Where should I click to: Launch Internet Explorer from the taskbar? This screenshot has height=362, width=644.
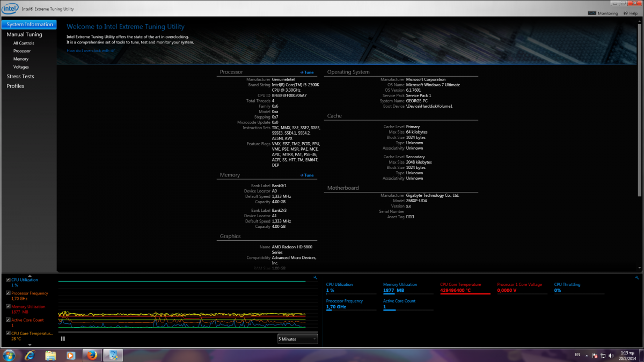tap(30, 355)
